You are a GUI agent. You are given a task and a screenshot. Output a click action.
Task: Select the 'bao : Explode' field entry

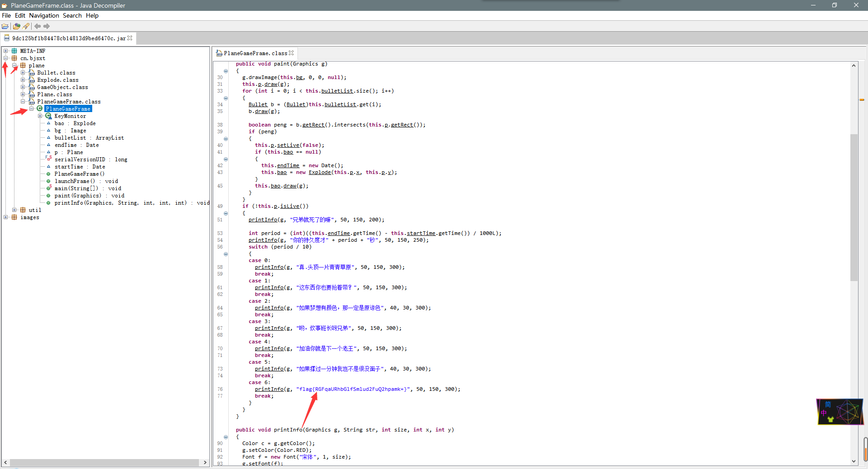coord(75,123)
